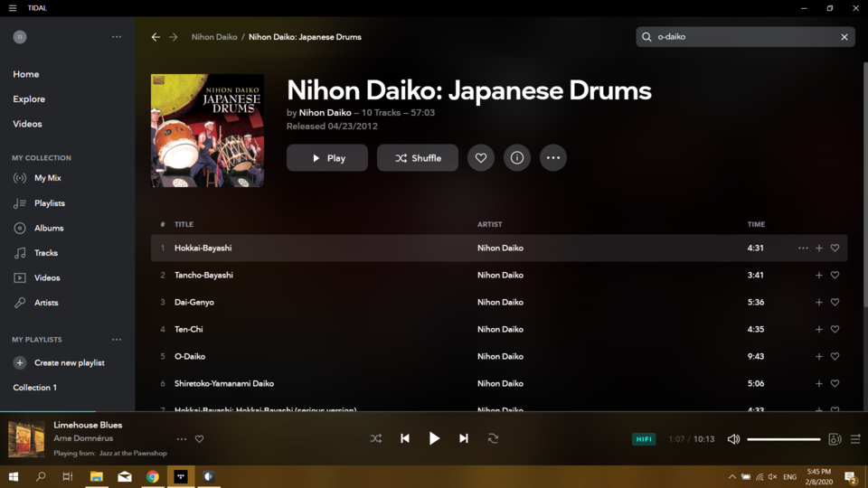Mute the volume speaker icon
This screenshot has width=868, height=488.
tap(733, 439)
